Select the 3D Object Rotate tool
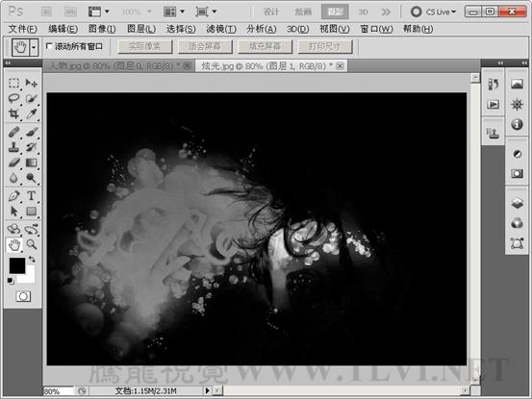 tap(13, 229)
